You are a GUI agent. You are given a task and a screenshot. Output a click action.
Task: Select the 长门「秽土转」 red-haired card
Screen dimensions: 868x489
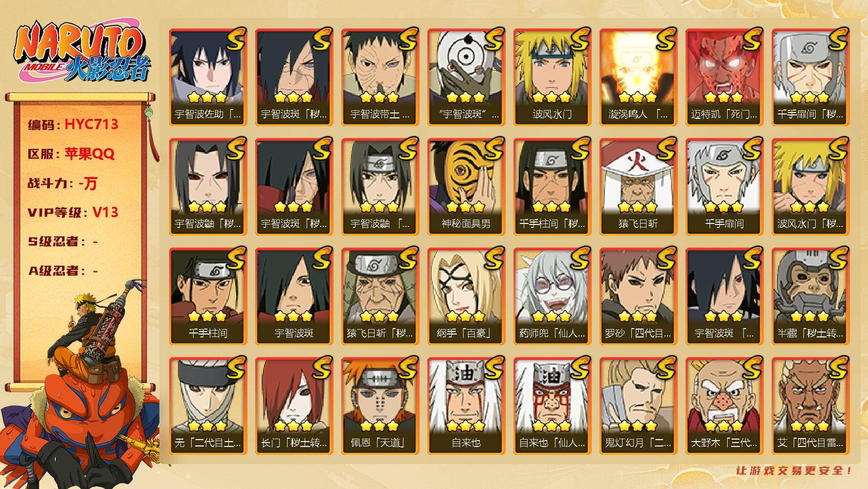[x=294, y=406]
